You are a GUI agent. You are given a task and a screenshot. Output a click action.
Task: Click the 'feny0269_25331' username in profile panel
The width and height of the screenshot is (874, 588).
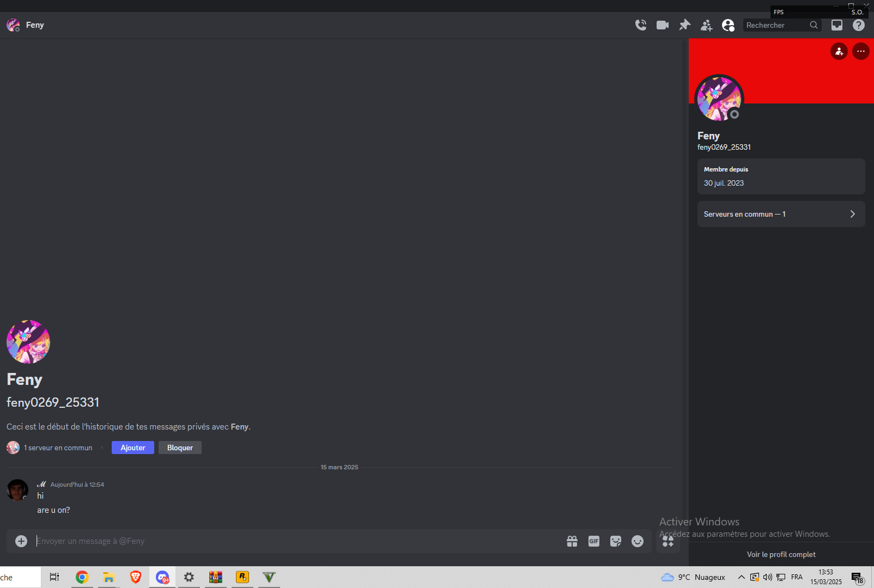724,147
